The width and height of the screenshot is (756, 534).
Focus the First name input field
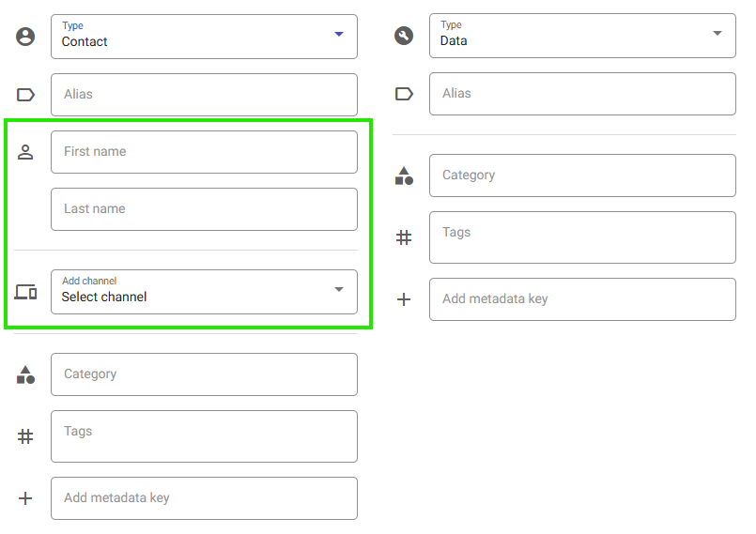[204, 152]
